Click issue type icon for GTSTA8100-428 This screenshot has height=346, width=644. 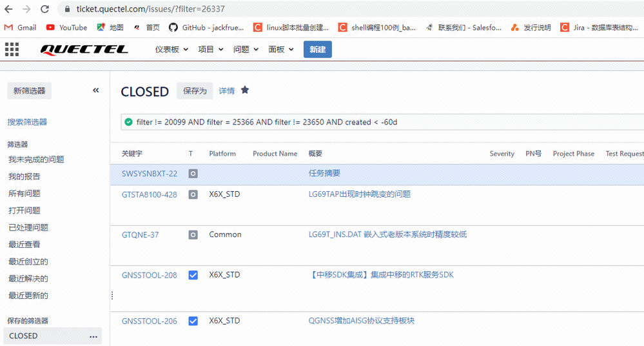193,194
